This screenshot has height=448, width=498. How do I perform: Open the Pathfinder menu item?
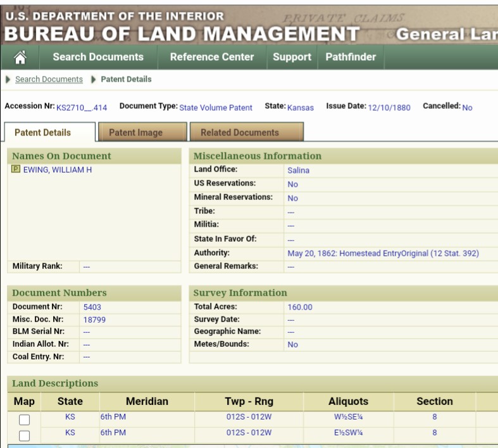[351, 57]
